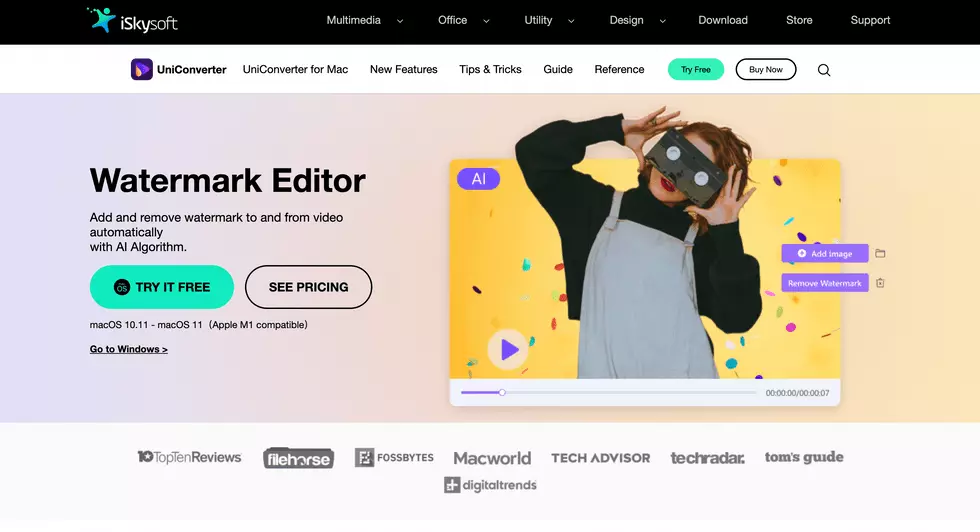Follow the Go to Windows link

[x=129, y=349]
